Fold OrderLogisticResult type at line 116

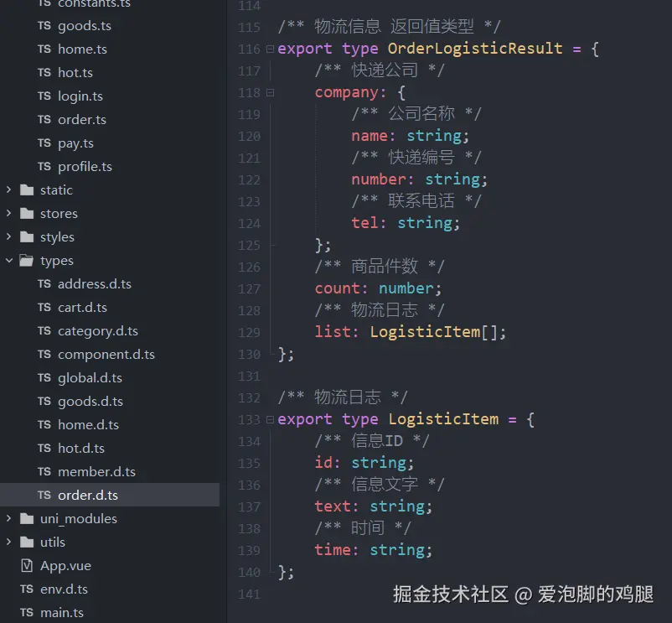(270, 49)
